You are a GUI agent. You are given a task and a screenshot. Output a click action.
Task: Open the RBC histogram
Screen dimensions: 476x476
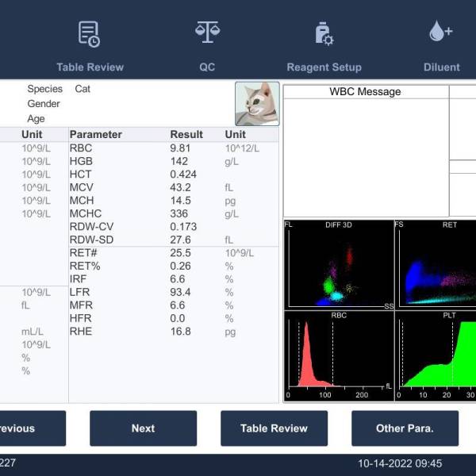339,355
